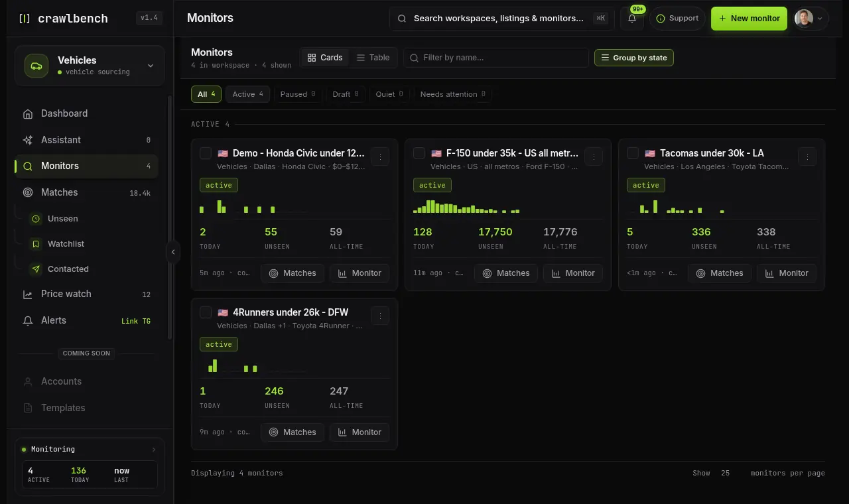Viewport: 849px width, 504px height.
Task: Open options menu on Tacomas card
Action: click(x=807, y=157)
